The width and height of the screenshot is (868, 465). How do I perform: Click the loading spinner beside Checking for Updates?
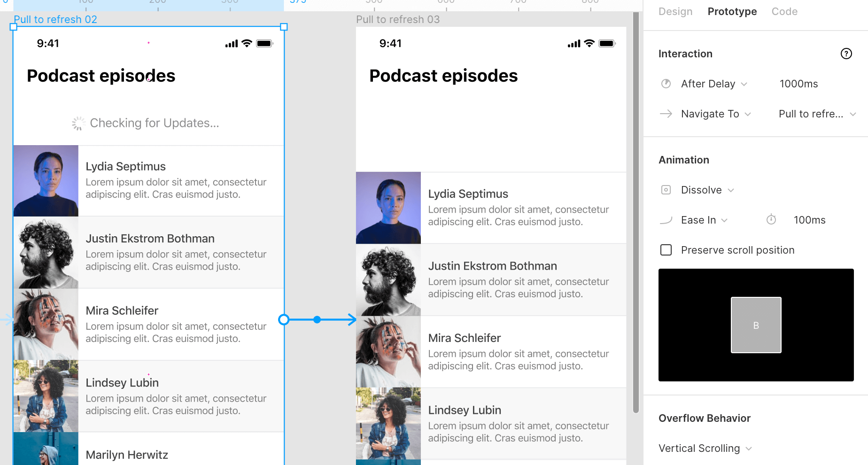tap(78, 123)
